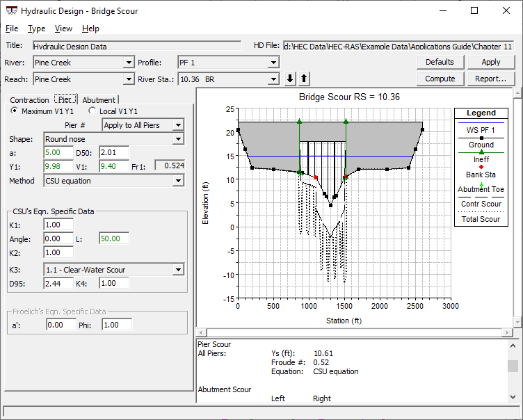Open the Profile PF 1 dropdown

tap(273, 63)
